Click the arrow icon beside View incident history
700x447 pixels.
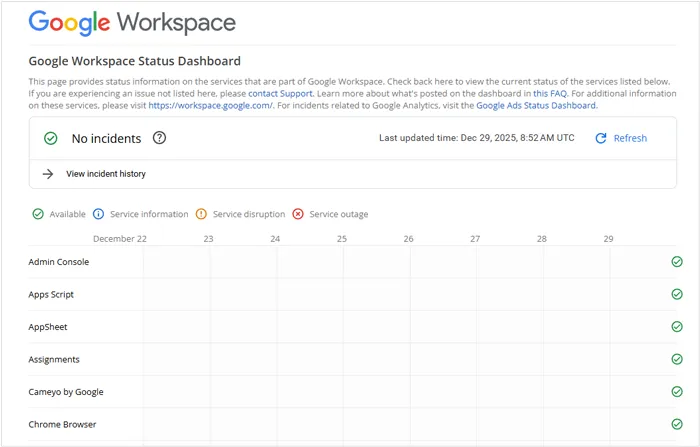click(48, 174)
